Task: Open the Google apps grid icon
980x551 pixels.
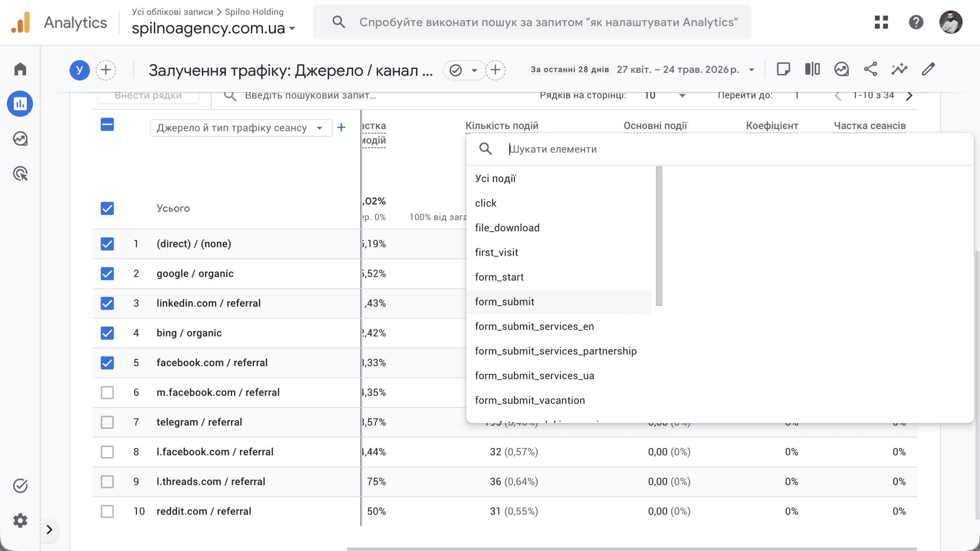Action: (x=881, y=22)
